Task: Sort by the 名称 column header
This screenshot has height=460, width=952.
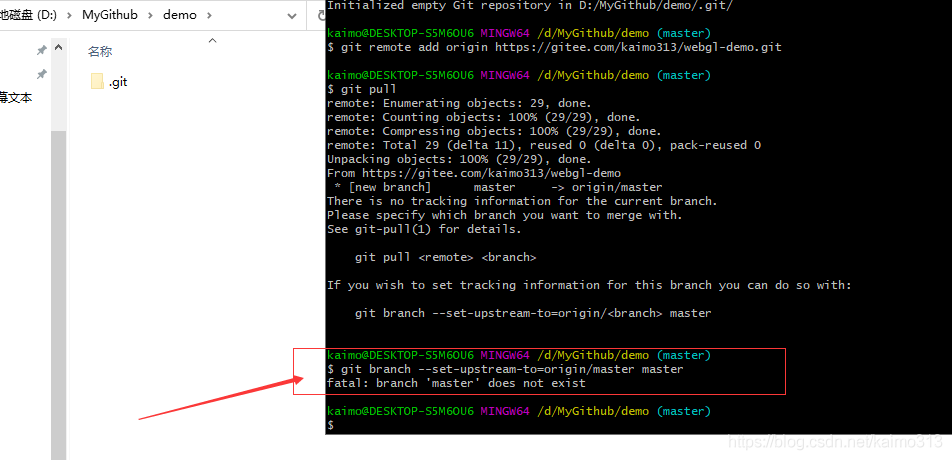Action: click(100, 52)
